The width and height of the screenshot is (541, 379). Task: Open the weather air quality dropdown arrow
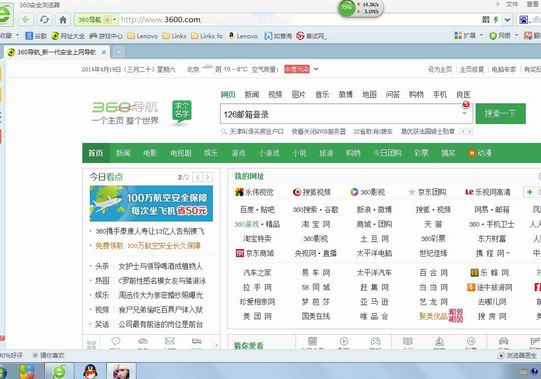pyautogui.click(x=316, y=69)
